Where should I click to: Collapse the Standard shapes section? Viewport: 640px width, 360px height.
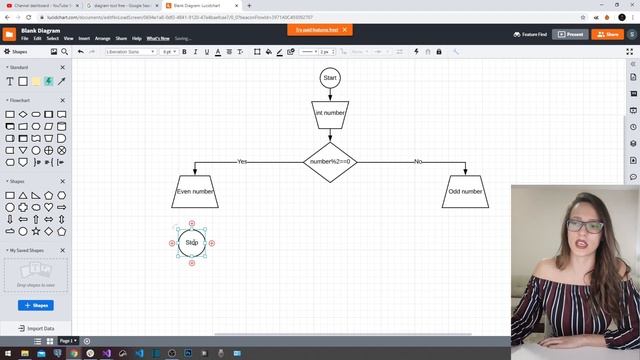pos(7,67)
